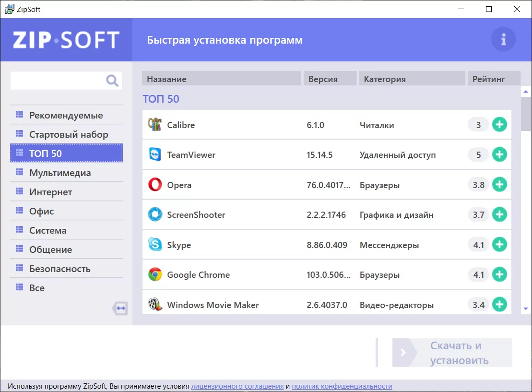Open the Стартовый набор category
532x392 pixels.
pyautogui.click(x=66, y=134)
